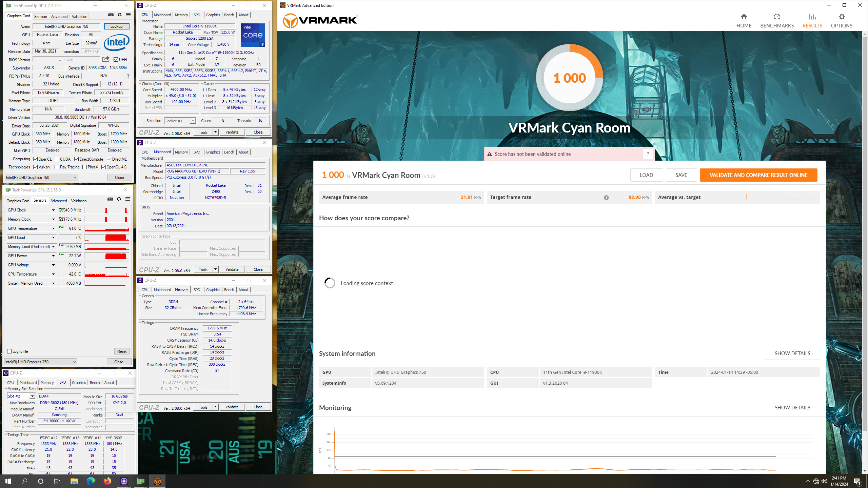Open GPU selector dropdown in Sensors window
868x488 pixels.
[x=41, y=362]
